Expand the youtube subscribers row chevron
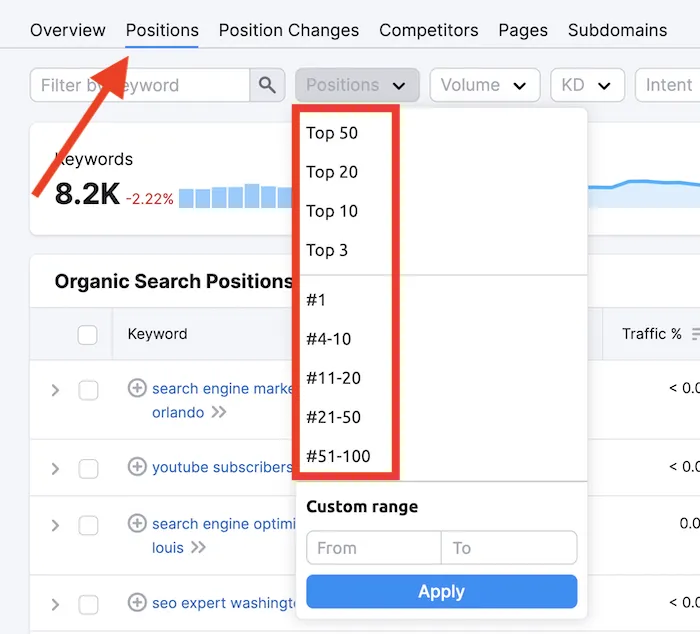The width and height of the screenshot is (700, 634). (56, 468)
